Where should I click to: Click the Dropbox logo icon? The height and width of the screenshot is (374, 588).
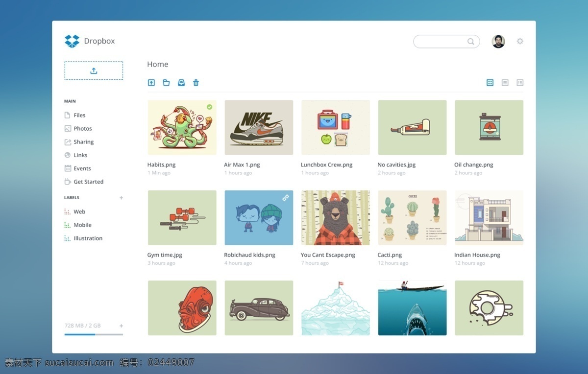pyautogui.click(x=72, y=41)
